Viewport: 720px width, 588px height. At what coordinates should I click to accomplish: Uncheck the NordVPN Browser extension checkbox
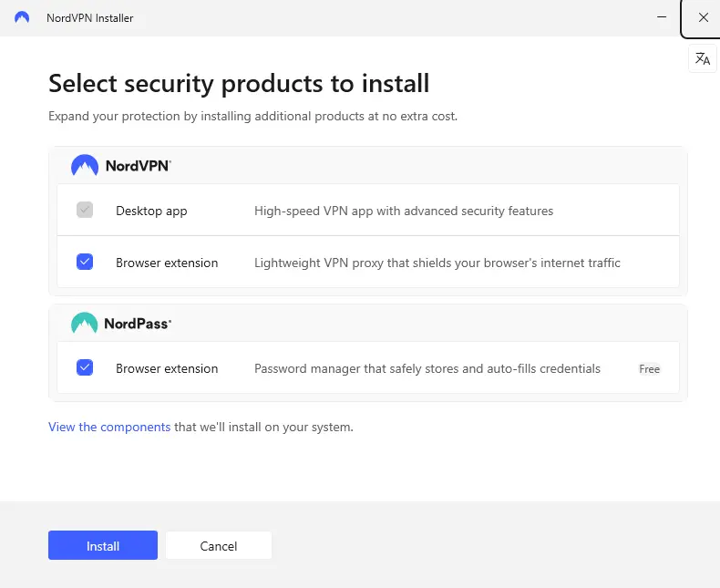[x=85, y=263]
